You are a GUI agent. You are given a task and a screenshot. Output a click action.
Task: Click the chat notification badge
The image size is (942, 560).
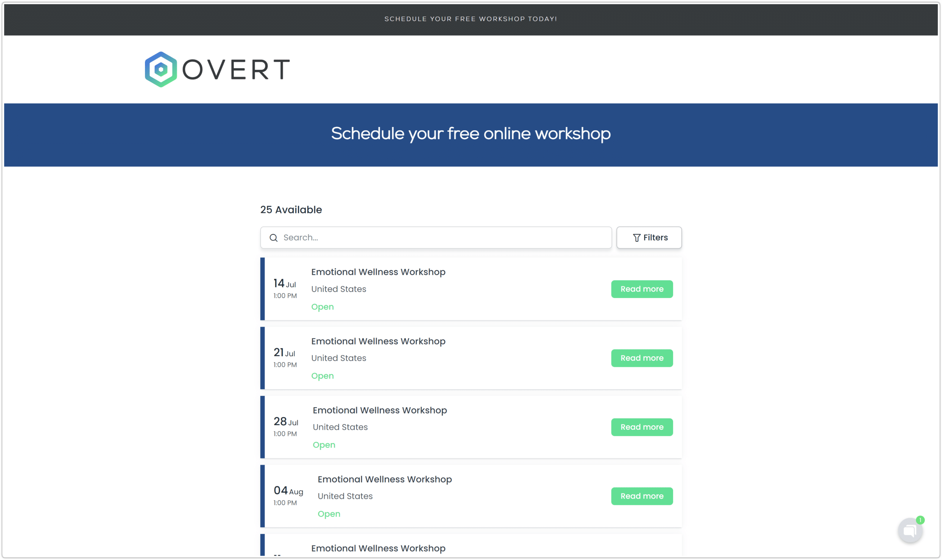920,520
